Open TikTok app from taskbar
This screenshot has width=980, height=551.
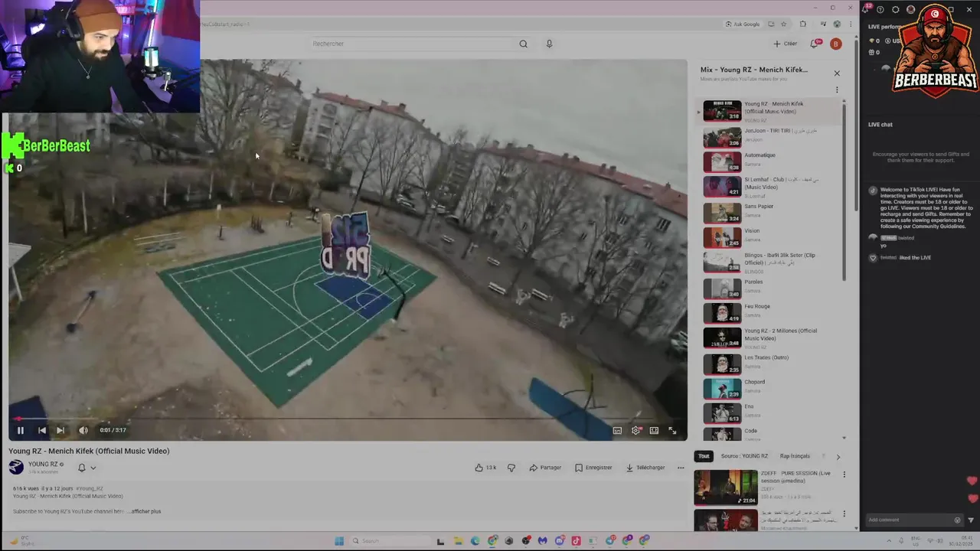[x=576, y=541]
